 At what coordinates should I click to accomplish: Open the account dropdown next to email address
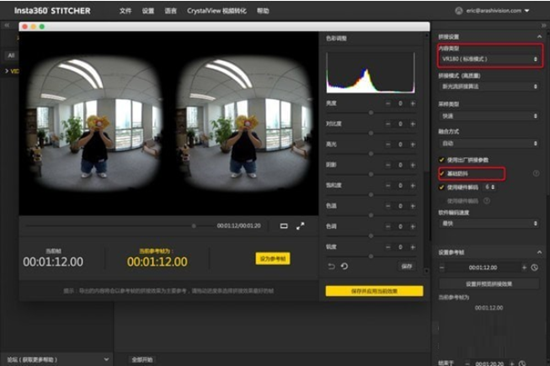point(527,11)
